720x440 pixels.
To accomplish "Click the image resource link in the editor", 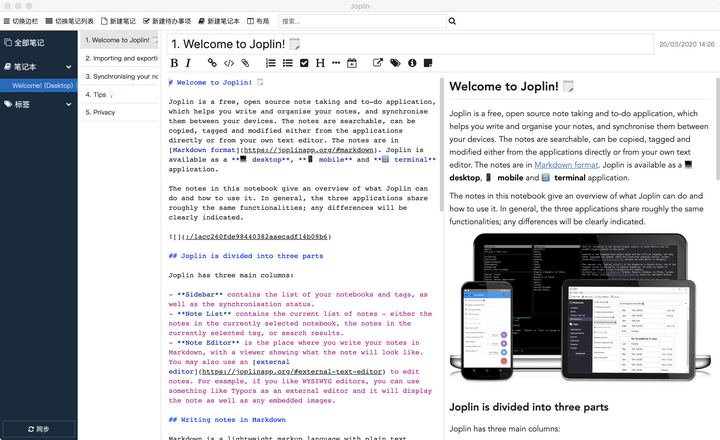I will tap(257, 237).
